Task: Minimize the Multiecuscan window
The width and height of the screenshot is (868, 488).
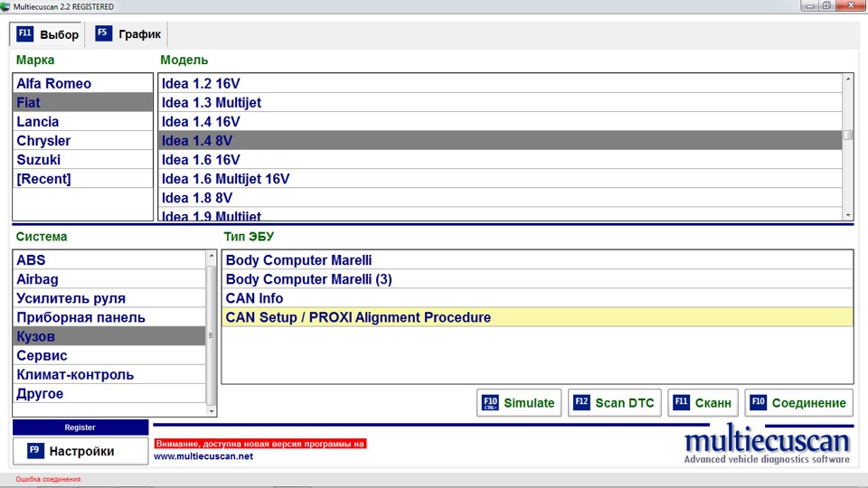Action: (809, 6)
